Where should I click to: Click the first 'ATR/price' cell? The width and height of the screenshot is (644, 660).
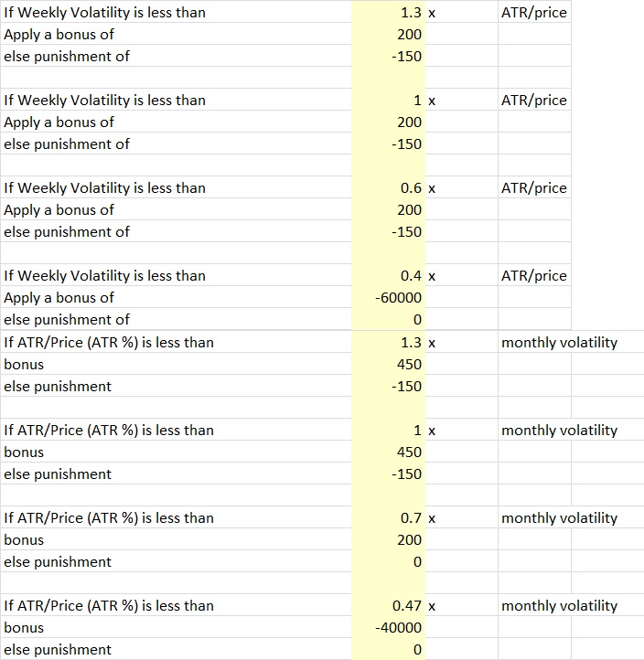click(x=534, y=12)
